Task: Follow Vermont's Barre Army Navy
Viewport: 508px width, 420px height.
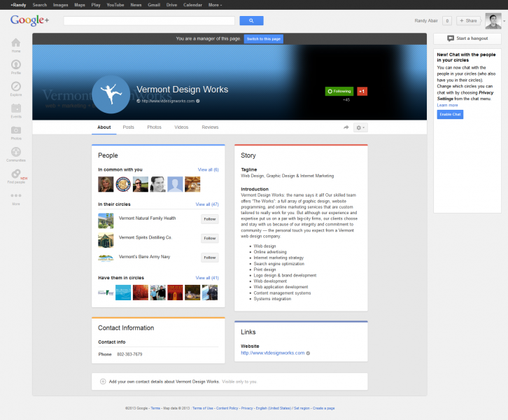Action: point(210,258)
